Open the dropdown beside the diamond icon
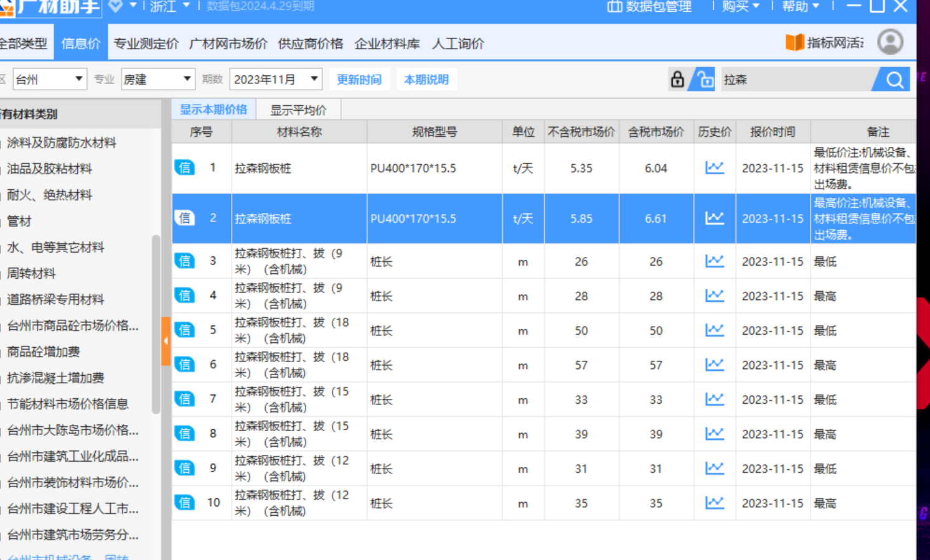 (x=133, y=6)
